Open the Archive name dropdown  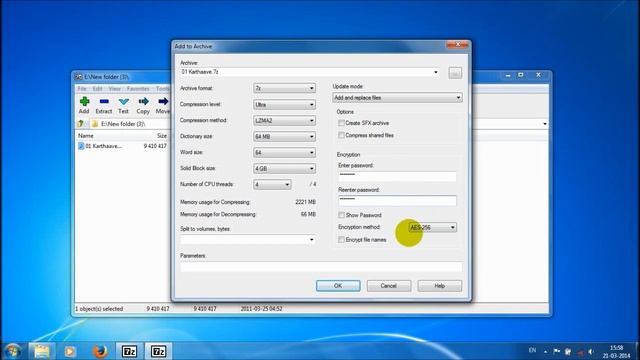coord(436,72)
